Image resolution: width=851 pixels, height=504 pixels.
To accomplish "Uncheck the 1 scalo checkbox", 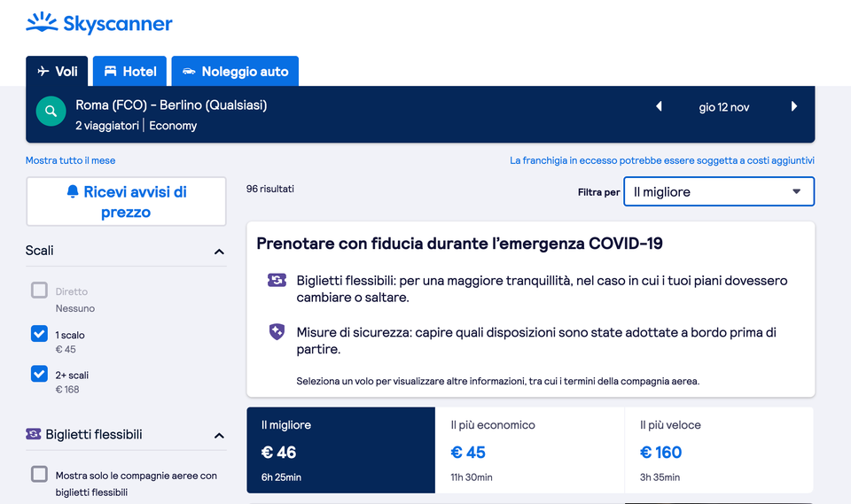I will tap(39, 334).
